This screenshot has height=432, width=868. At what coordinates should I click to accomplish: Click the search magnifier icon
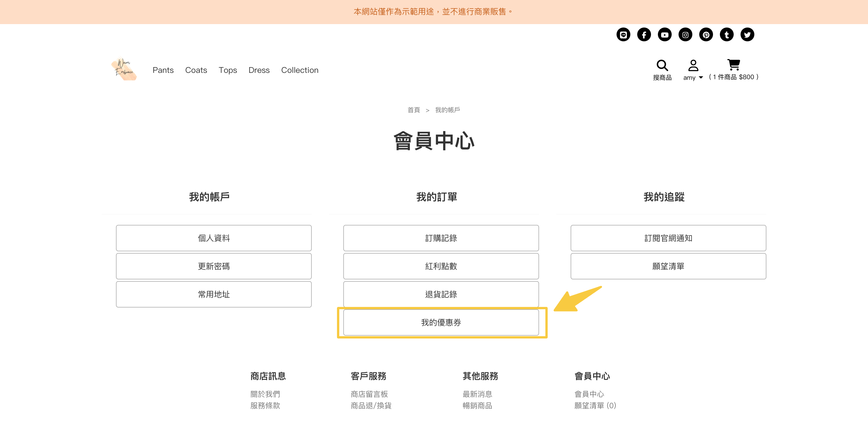(662, 65)
